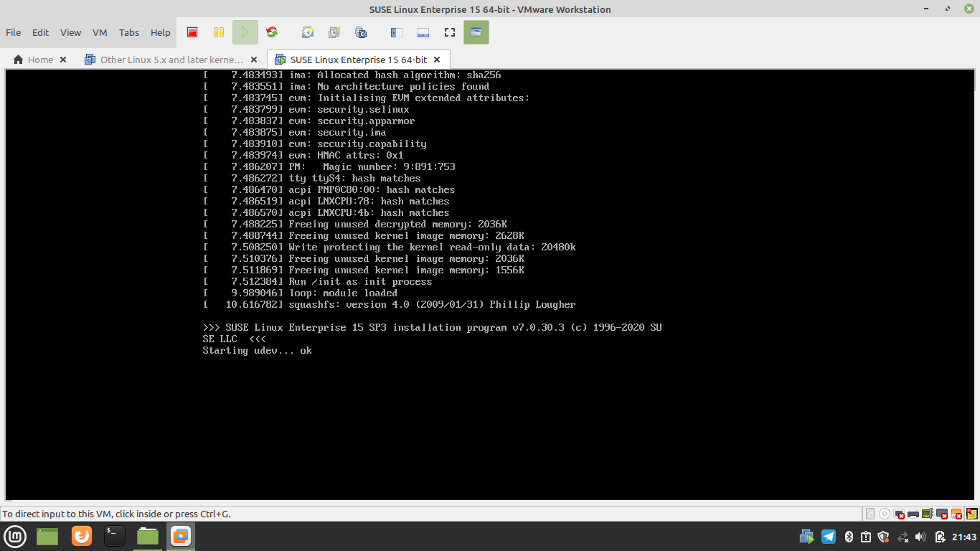Take a snapshot of the virtual machine

(308, 32)
